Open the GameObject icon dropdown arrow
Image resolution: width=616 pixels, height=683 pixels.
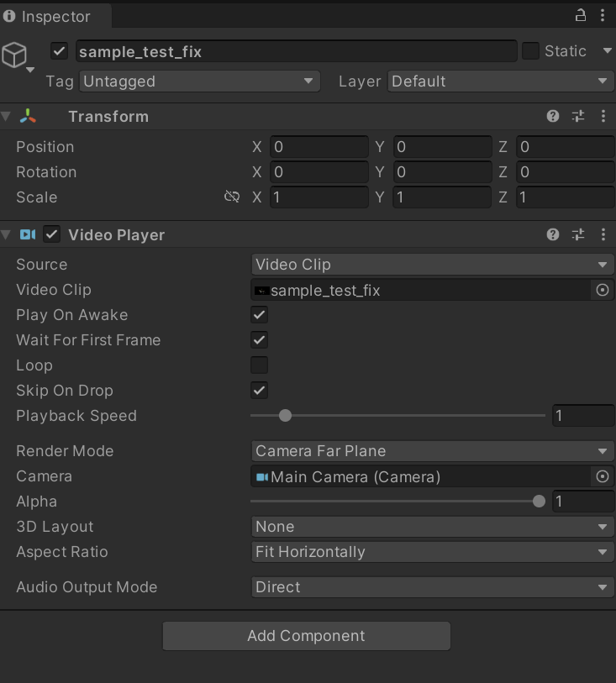click(x=30, y=70)
